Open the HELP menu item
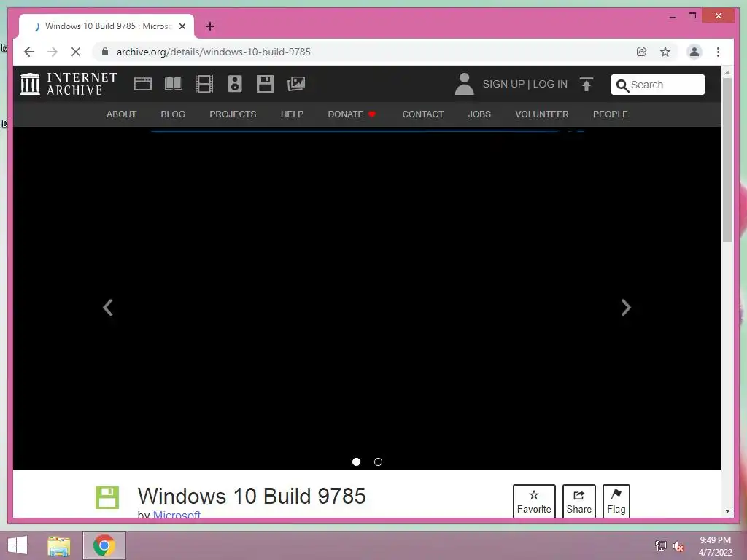747x560 pixels. [x=292, y=114]
